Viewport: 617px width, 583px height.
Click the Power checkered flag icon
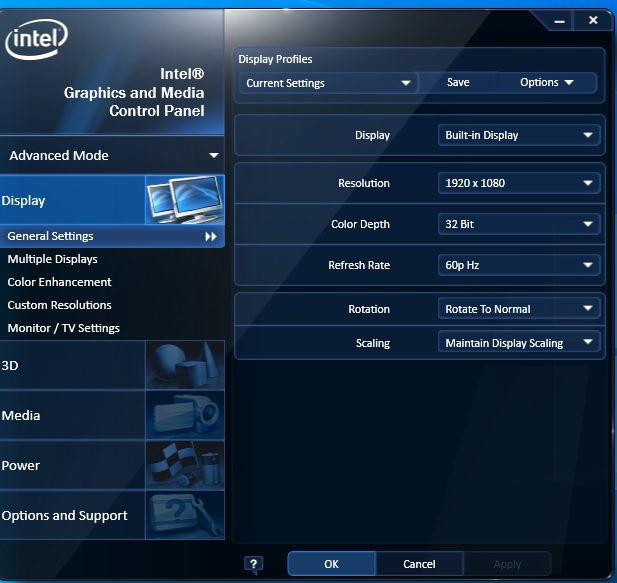point(185,465)
